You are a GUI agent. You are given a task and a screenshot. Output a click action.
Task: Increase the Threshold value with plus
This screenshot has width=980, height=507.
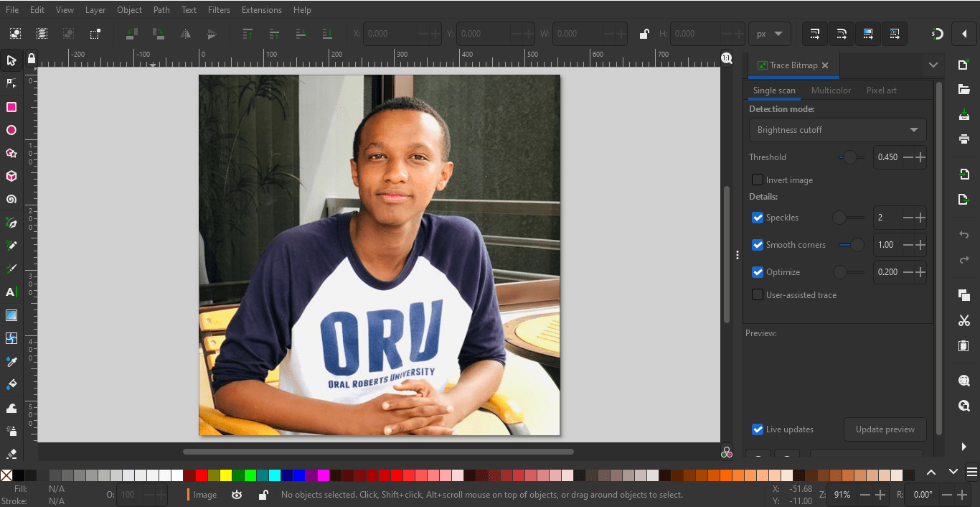920,157
